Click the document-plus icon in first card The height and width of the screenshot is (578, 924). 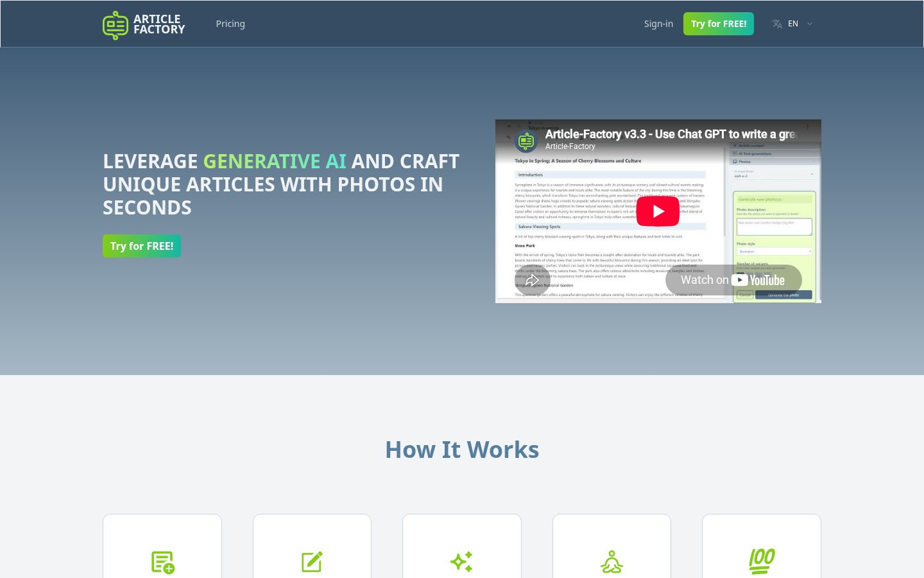(x=162, y=562)
